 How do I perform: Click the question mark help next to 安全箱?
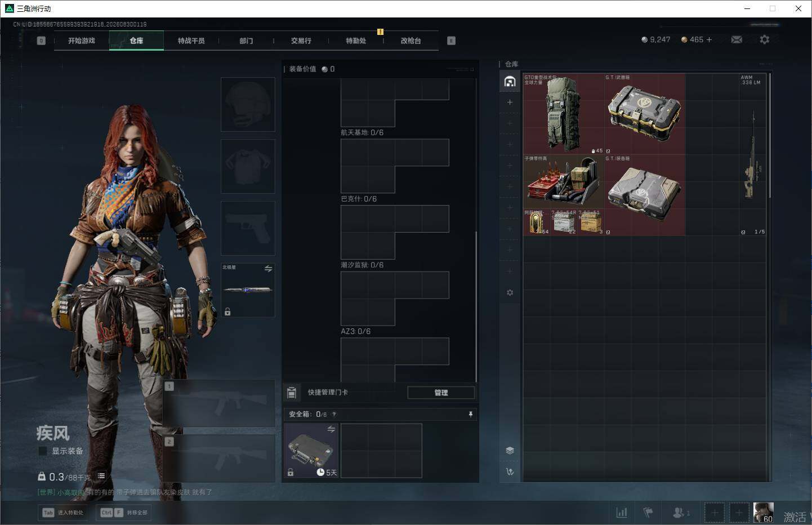pyautogui.click(x=334, y=414)
